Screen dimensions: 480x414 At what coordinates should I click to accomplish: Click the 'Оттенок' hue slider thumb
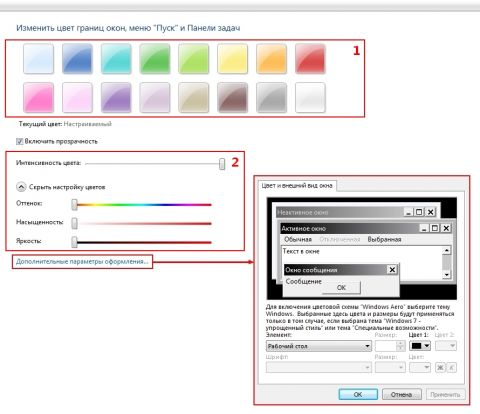[75, 205]
